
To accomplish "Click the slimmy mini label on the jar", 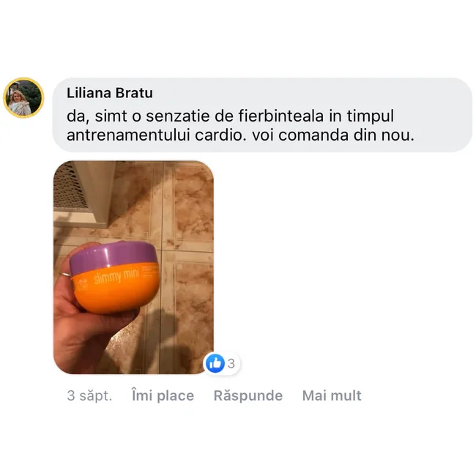I will (x=117, y=276).
